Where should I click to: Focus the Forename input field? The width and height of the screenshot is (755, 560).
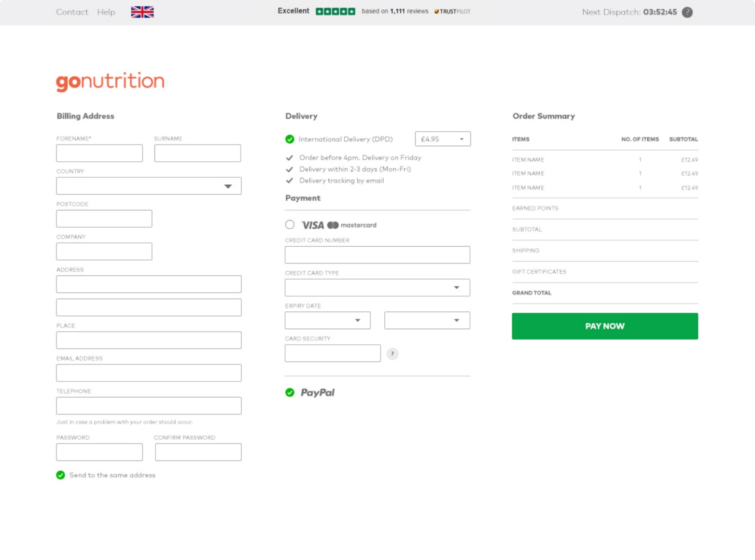[99, 153]
